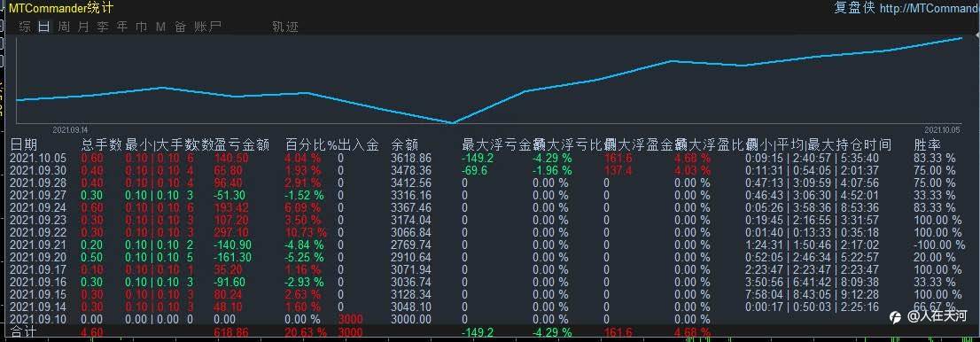Click the 137.4 floating profit value
The height and width of the screenshot is (342, 980).
(618, 171)
